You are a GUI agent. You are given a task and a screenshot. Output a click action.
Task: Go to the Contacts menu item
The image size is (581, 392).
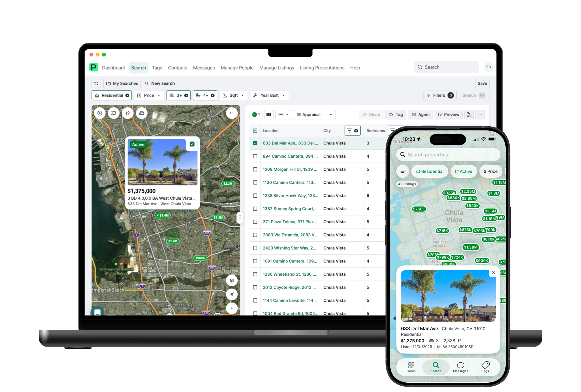click(x=177, y=68)
